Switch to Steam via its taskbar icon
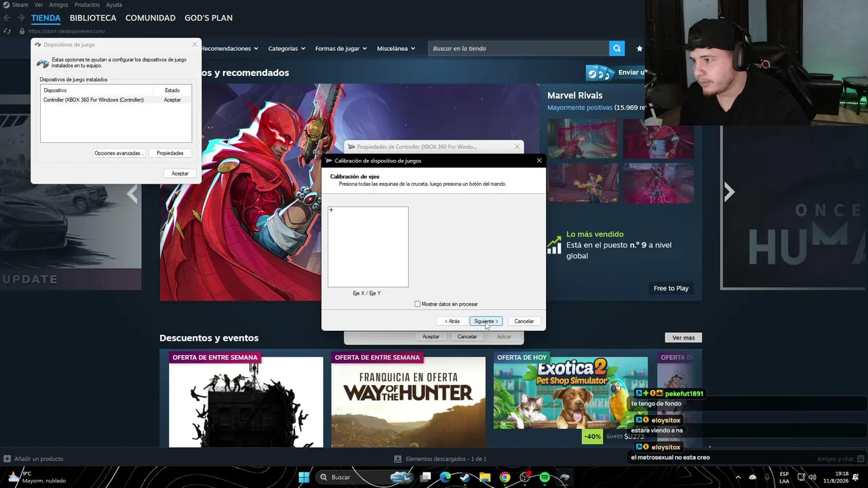 coord(465,477)
